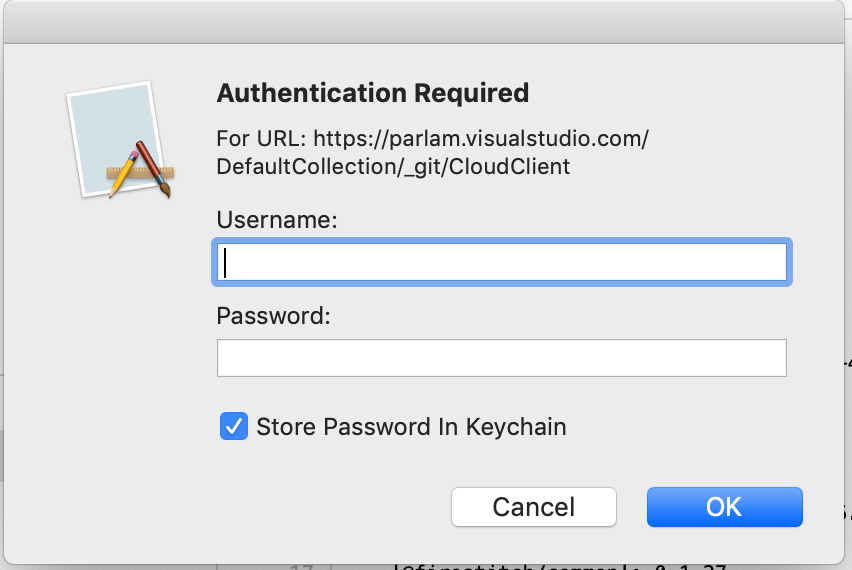Uncheck the Store Password In Keychain checkbox
852x570 pixels.
pos(234,426)
